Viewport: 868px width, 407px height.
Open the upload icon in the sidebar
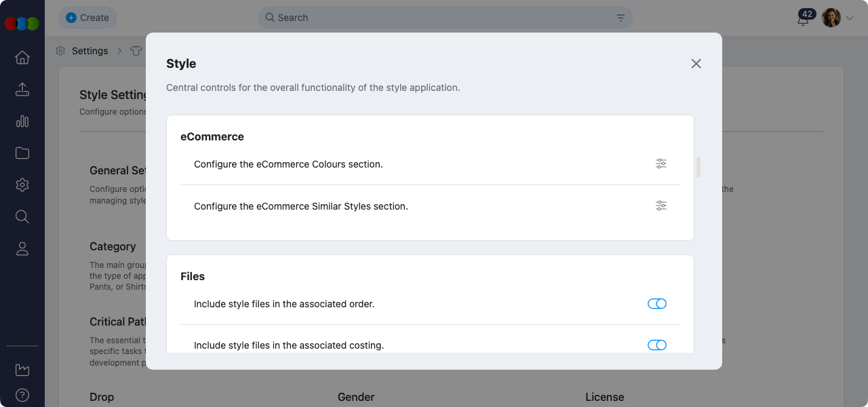(x=22, y=90)
